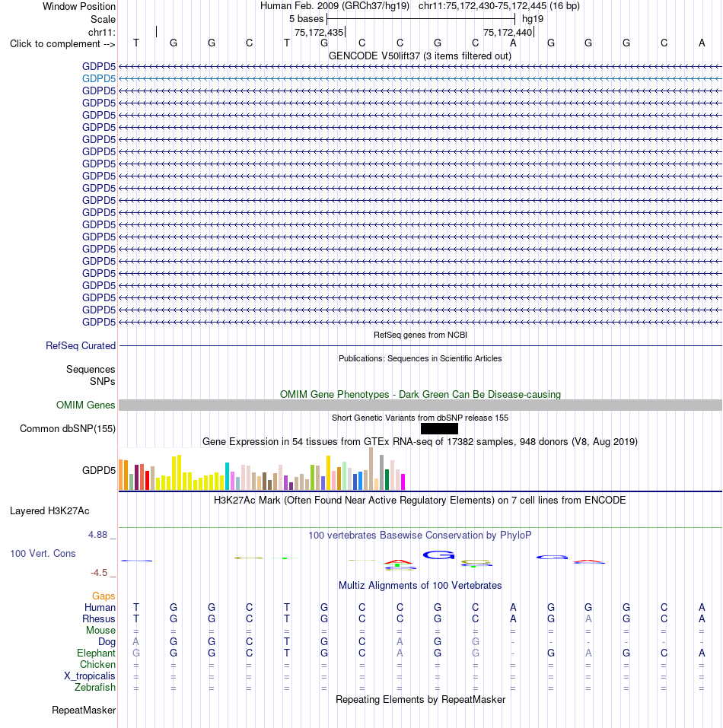Open the OMIM Genes track label
This screenshot has height=728, width=723.
click(85, 405)
